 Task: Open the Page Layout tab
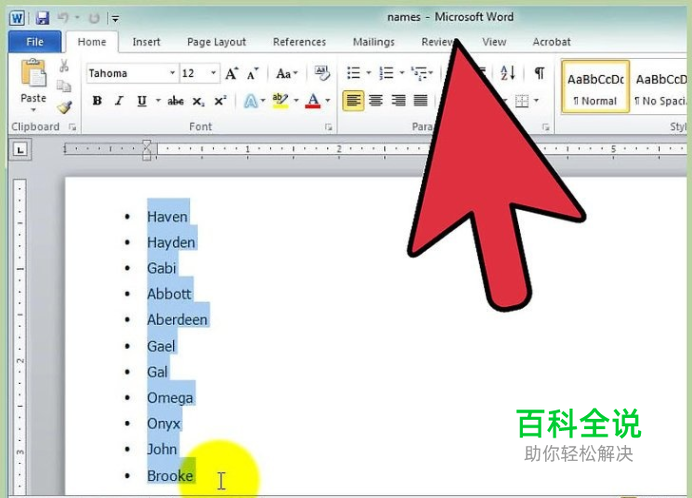pyautogui.click(x=216, y=42)
